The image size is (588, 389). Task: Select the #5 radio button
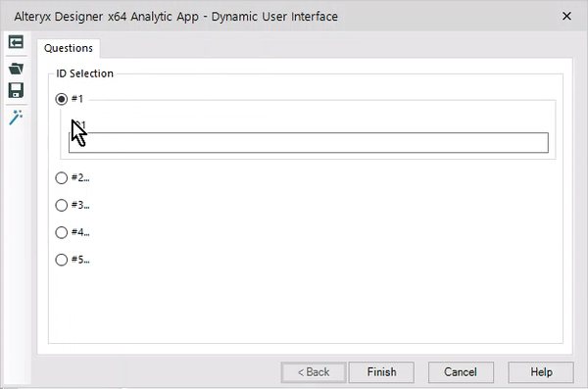(x=61, y=260)
